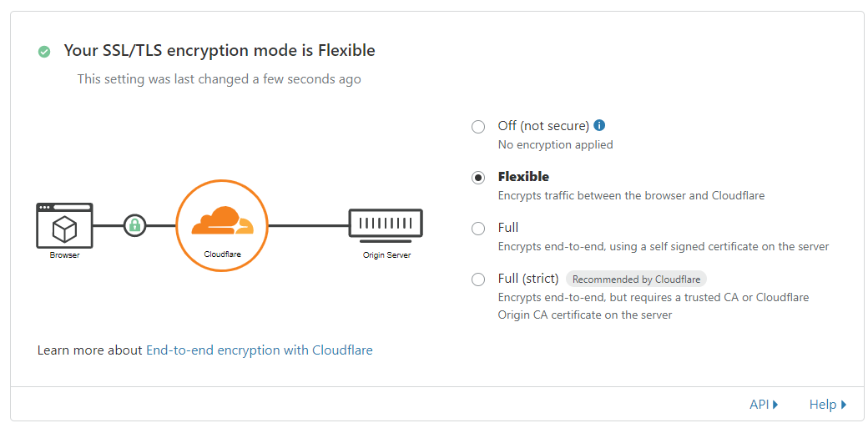
Task: Expand the API section
Action: tap(764, 405)
